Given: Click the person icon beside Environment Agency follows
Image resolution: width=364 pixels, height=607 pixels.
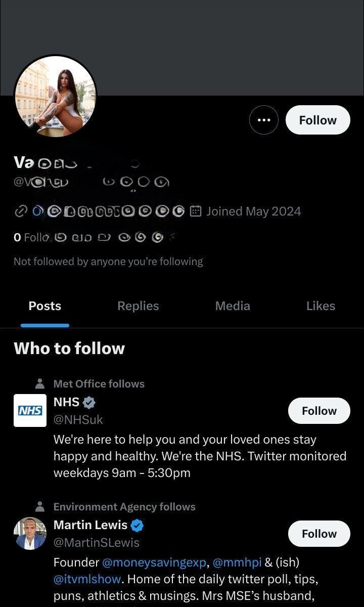Looking at the screenshot, I should 40,507.
